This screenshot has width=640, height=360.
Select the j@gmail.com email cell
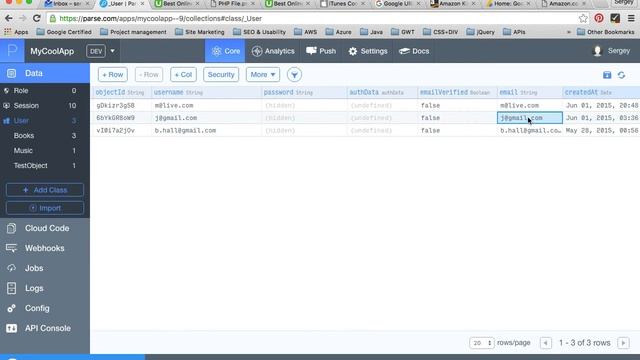tap(530, 118)
